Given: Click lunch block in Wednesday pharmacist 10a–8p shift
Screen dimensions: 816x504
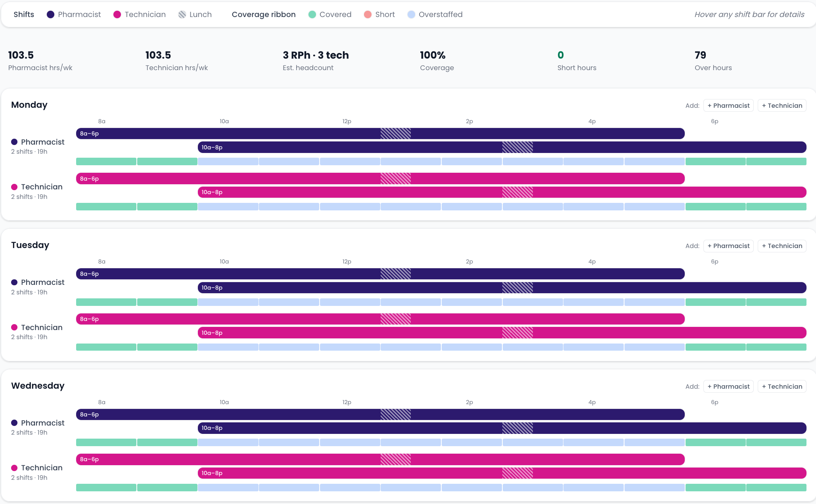Looking at the screenshot, I should click(517, 428).
